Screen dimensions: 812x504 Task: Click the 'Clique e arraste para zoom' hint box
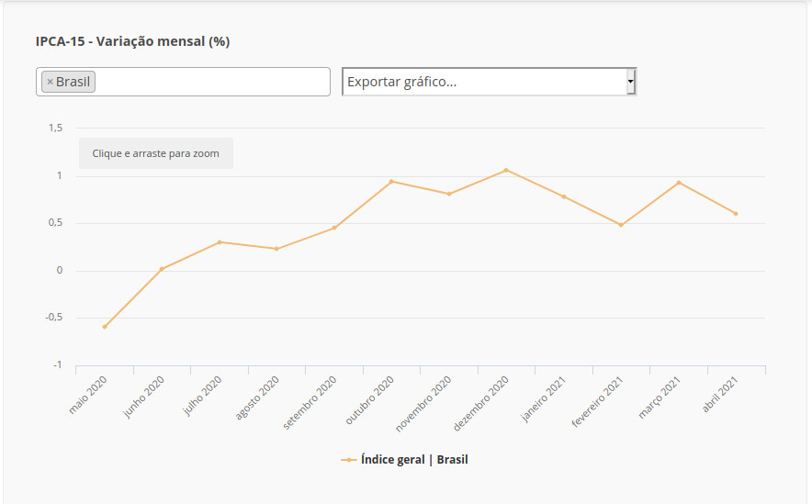coord(155,153)
